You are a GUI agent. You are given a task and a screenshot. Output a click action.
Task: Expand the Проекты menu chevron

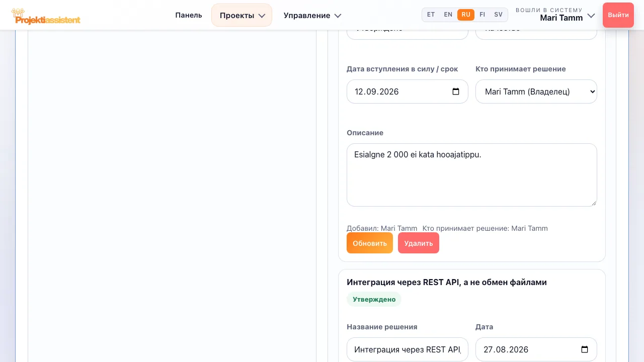point(262,16)
